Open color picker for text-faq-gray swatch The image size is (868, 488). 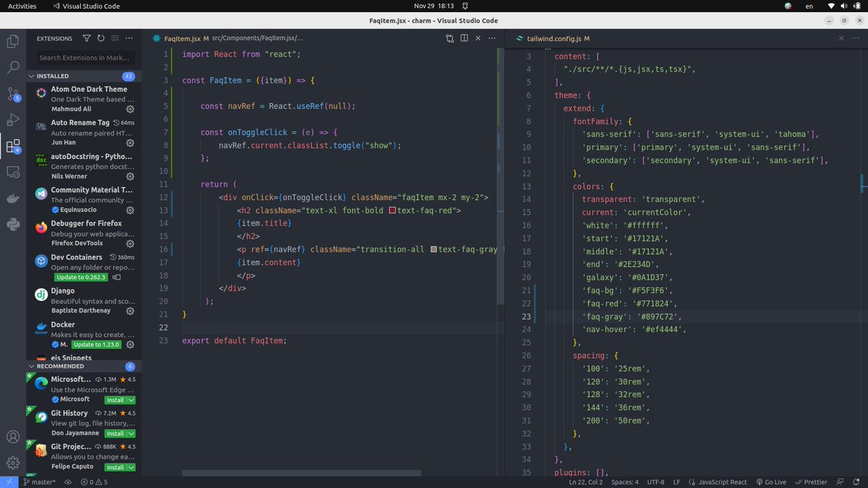[x=433, y=249]
